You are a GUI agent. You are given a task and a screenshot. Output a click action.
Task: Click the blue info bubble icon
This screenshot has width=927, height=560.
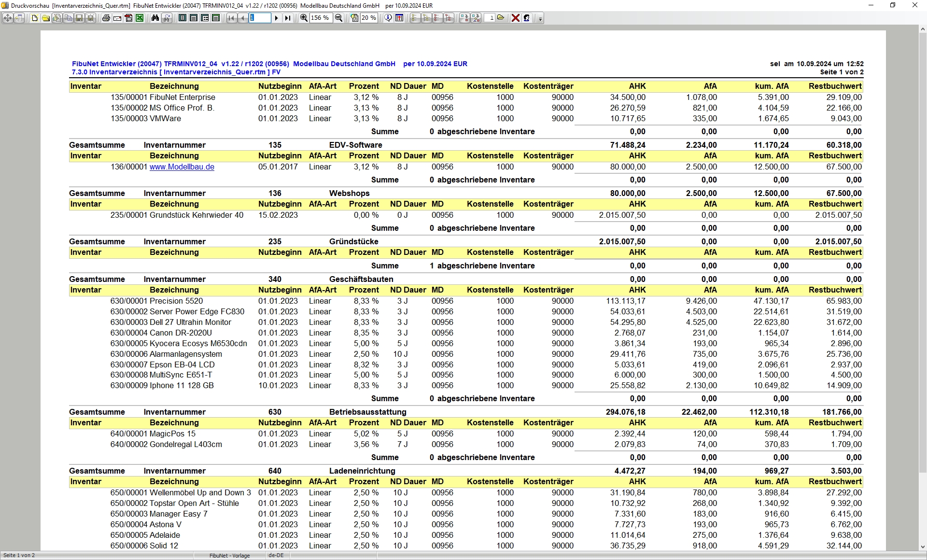pyautogui.click(x=388, y=18)
